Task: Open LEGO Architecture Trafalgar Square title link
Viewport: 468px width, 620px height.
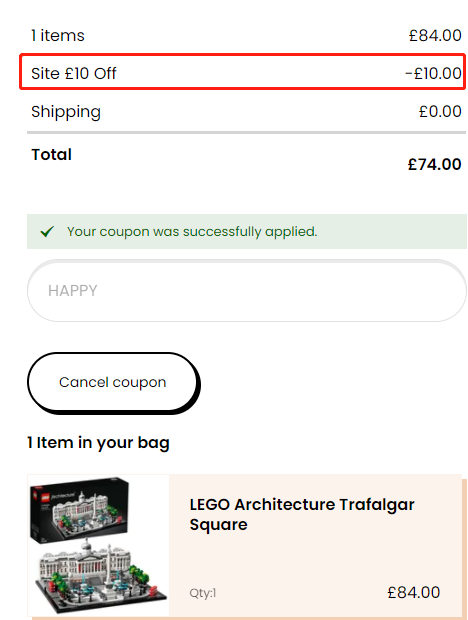Action: coord(302,514)
